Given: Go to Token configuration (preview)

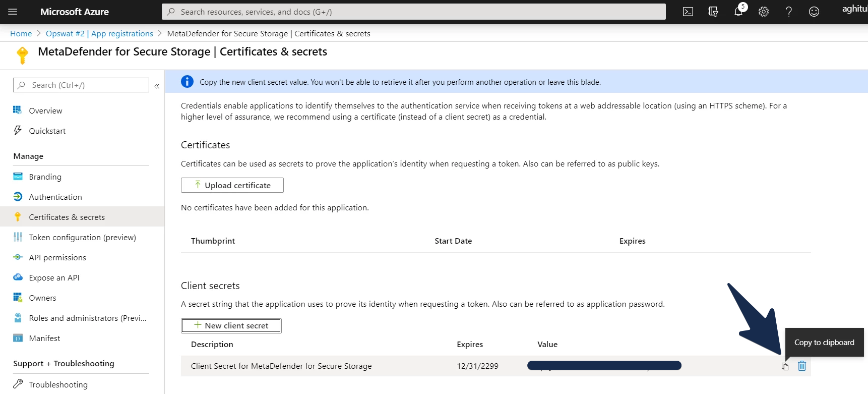Looking at the screenshot, I should (82, 237).
